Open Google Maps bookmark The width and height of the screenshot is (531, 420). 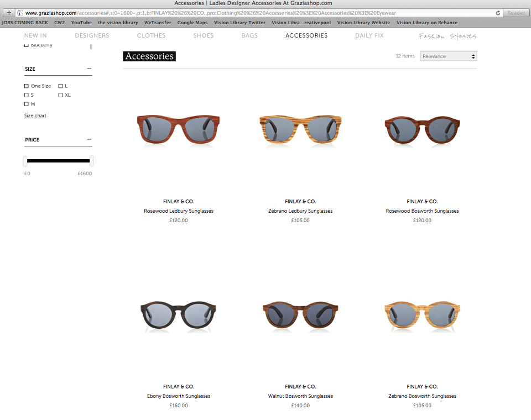[192, 23]
